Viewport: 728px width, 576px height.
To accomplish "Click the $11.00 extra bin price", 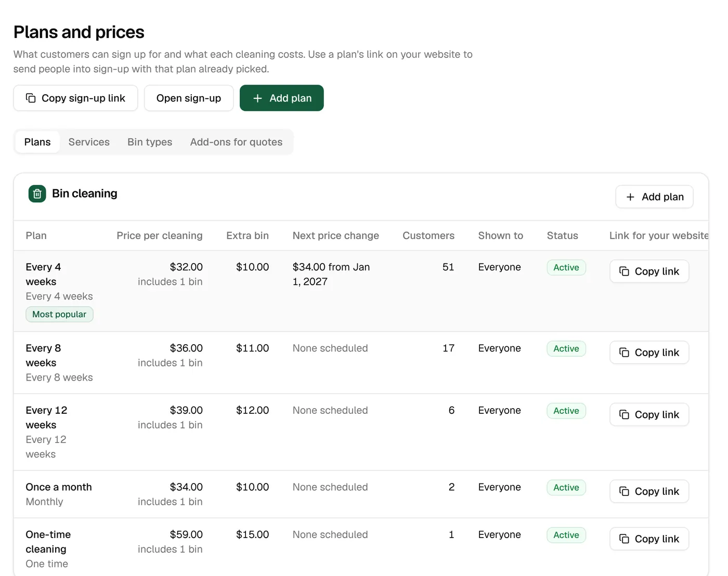I will tap(252, 348).
